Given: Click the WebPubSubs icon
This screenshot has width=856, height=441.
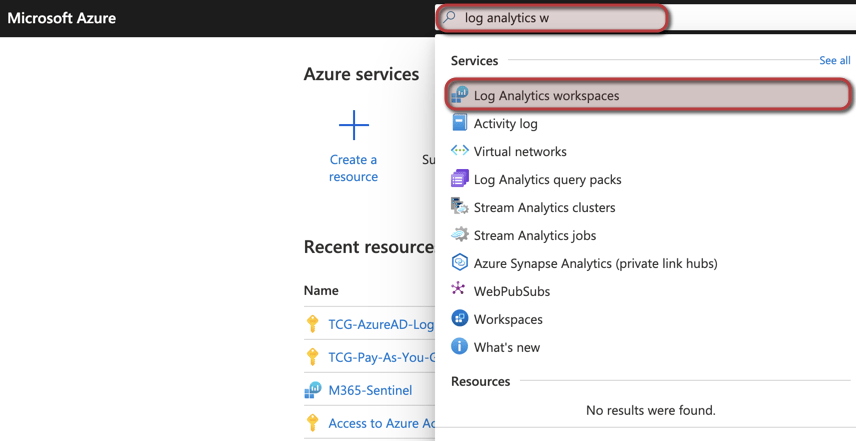Looking at the screenshot, I should pos(459,290).
